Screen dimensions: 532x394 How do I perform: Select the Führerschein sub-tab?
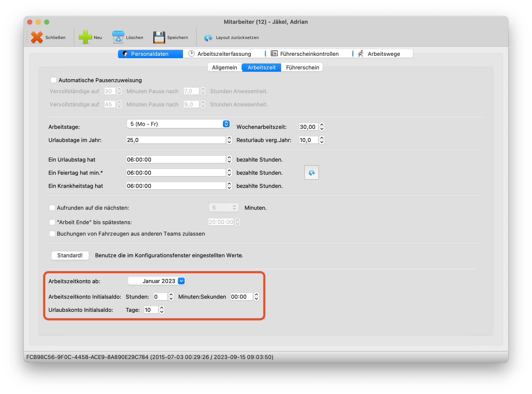pyautogui.click(x=302, y=68)
